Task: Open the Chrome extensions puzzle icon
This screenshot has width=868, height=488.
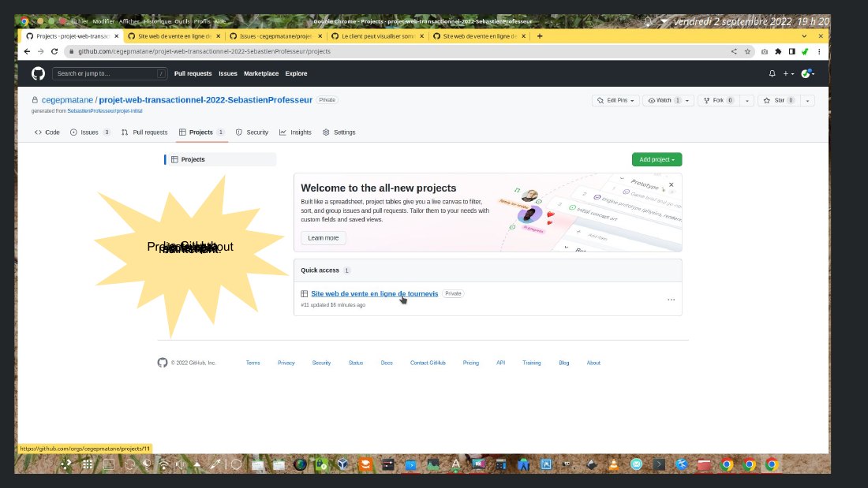Action: coord(778,51)
